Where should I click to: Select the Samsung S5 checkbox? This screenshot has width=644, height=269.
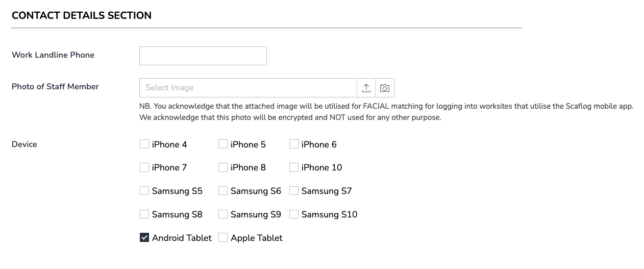pos(144,191)
